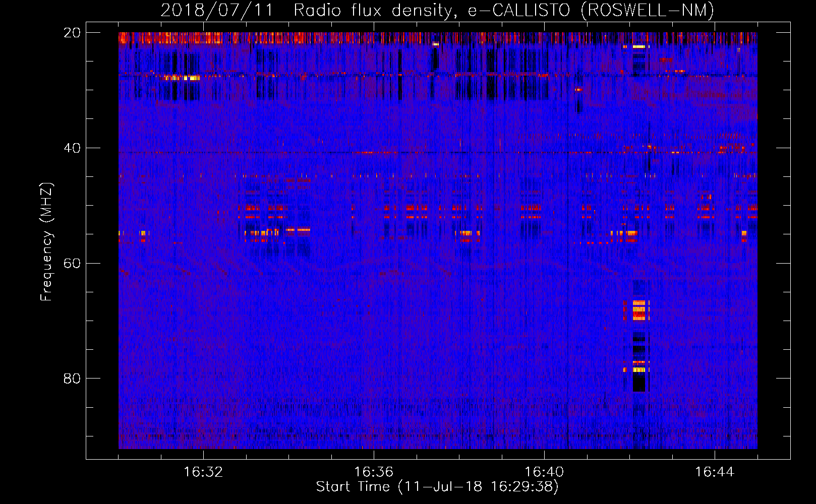Click the 16:44 time tick label
The width and height of the screenshot is (816, 504).
(x=715, y=472)
